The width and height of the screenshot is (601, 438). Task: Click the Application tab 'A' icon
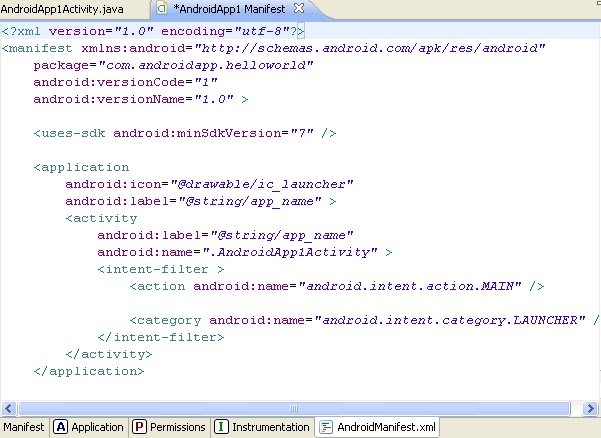pyautogui.click(x=61, y=427)
